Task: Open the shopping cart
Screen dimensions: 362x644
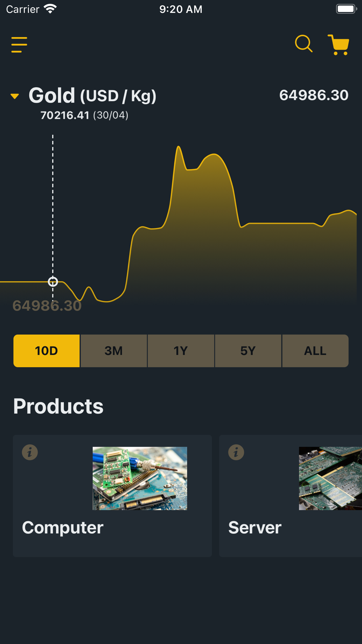Action: click(338, 45)
